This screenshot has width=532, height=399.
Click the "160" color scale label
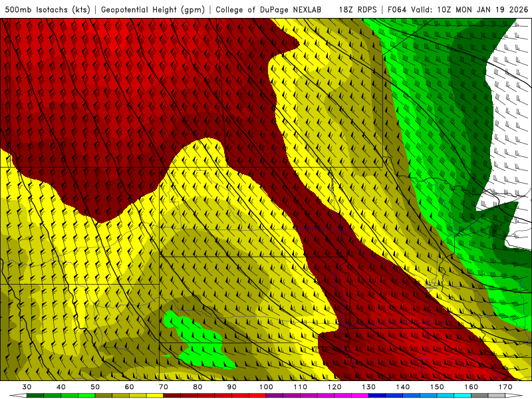click(x=471, y=387)
